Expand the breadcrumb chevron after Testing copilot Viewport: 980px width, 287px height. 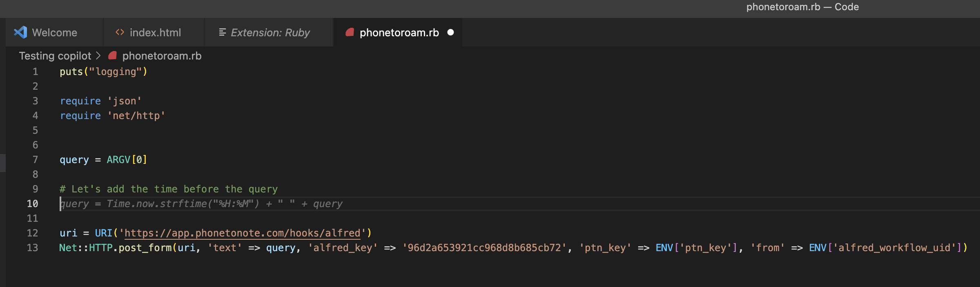coord(98,55)
